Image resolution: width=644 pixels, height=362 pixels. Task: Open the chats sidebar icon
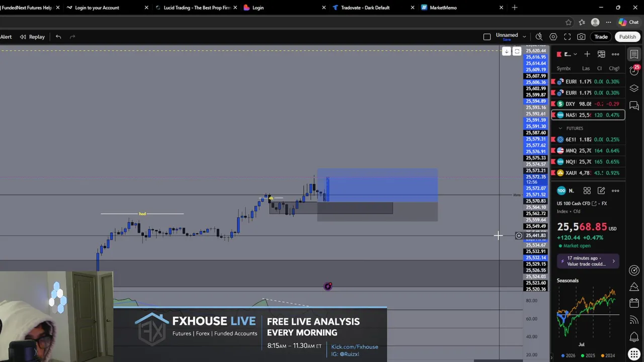click(634, 106)
